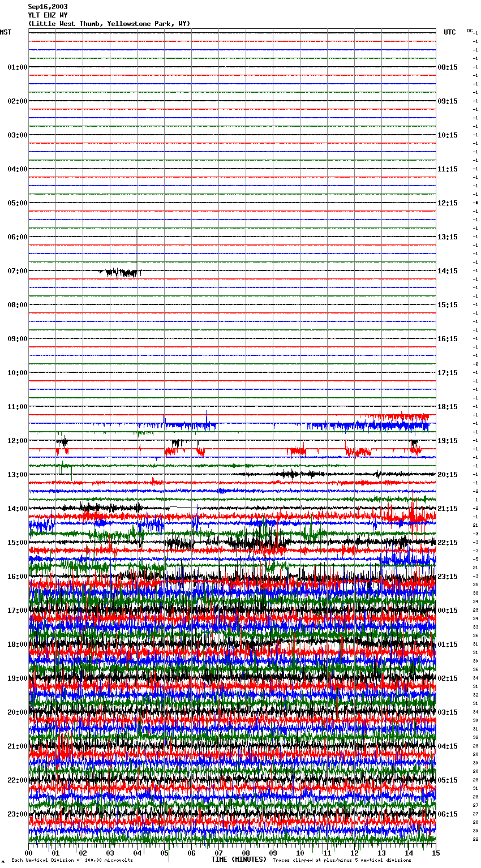Click the 12:15 UTC time label
This screenshot has width=481, height=868.
point(448,203)
